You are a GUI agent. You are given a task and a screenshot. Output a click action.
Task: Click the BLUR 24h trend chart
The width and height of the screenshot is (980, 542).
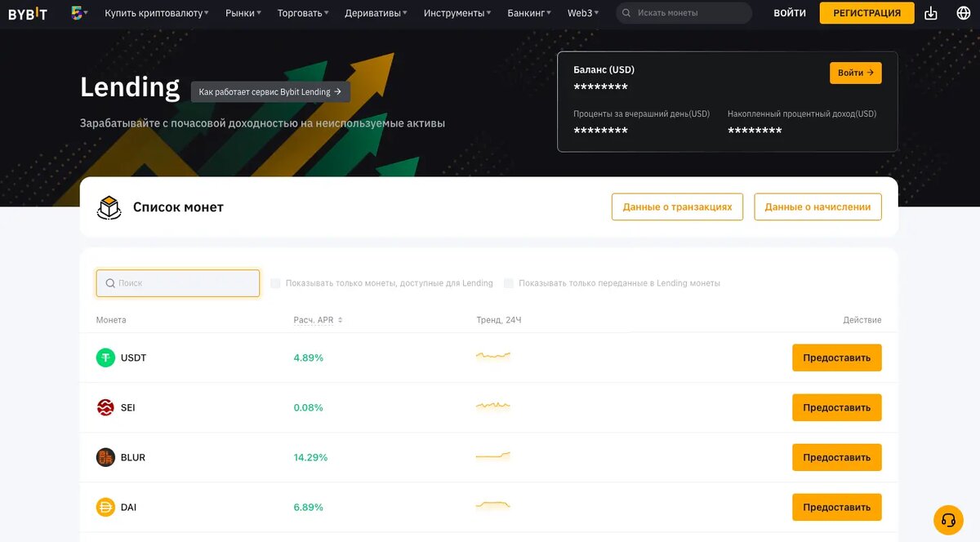[493, 455]
